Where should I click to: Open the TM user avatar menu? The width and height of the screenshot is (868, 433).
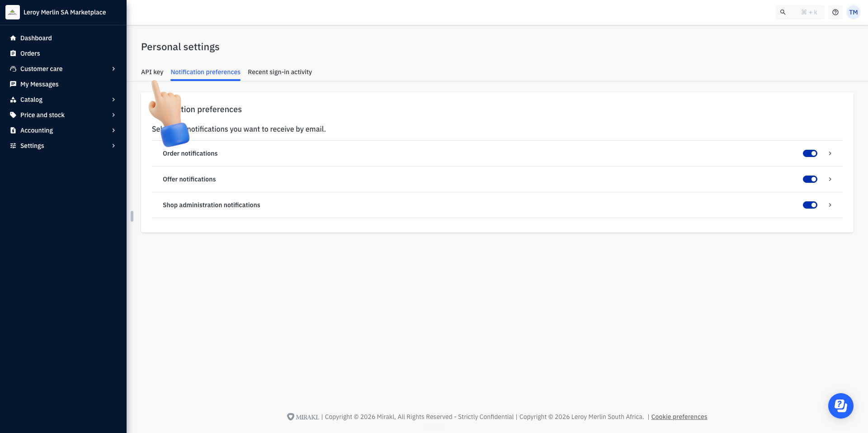pyautogui.click(x=854, y=12)
